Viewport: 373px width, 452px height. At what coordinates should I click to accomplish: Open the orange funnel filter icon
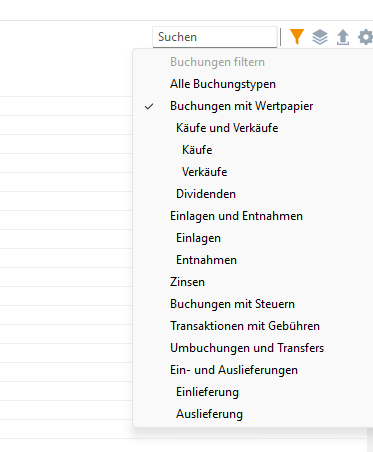297,37
